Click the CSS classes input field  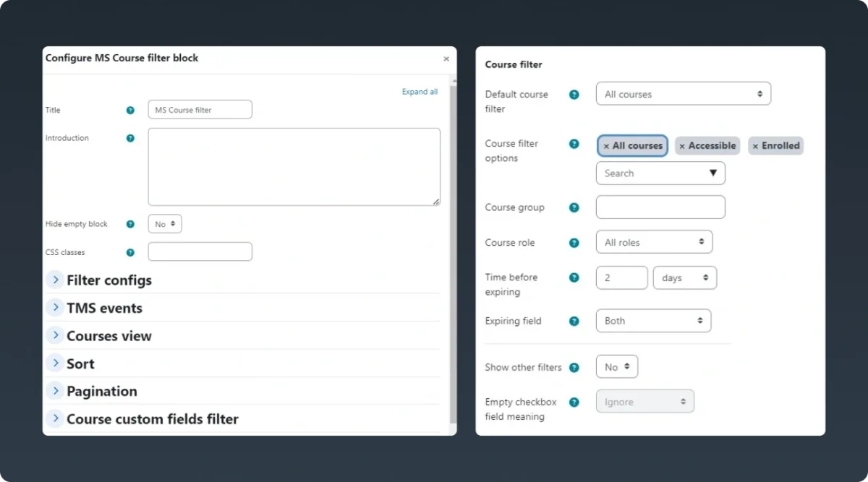tap(200, 251)
